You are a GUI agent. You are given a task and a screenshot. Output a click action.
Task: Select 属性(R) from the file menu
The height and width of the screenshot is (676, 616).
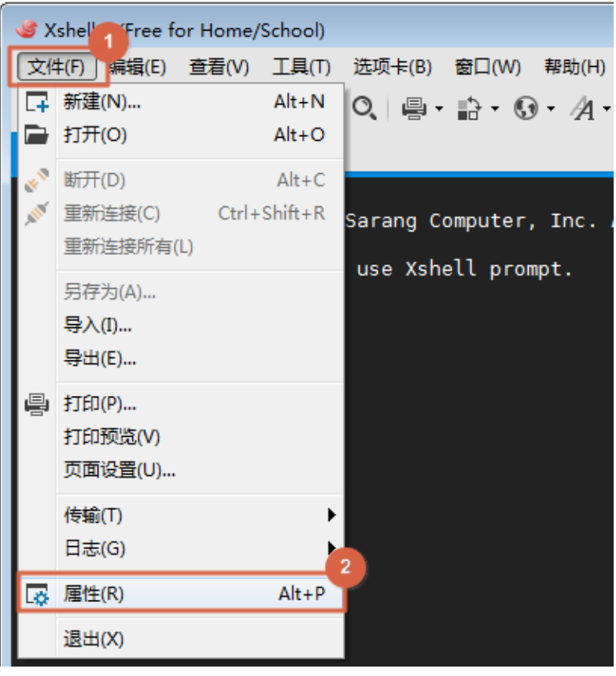click(182, 593)
